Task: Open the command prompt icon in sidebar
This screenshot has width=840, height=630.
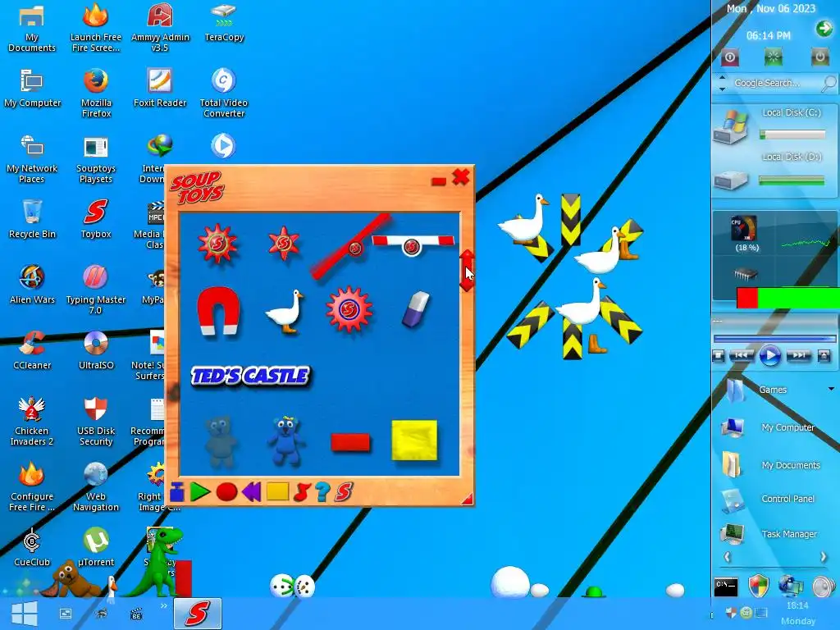Action: tap(726, 587)
